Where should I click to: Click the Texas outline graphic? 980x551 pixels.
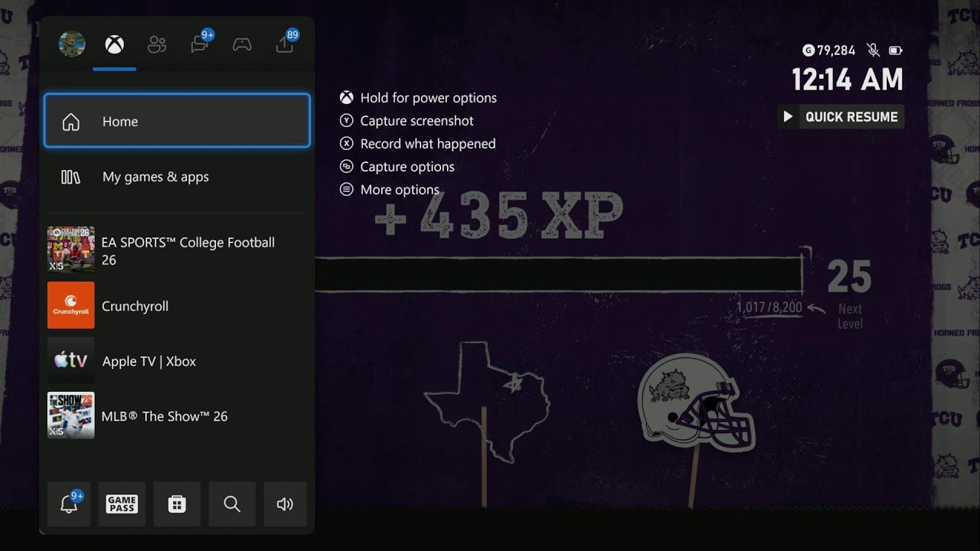pyautogui.click(x=487, y=402)
